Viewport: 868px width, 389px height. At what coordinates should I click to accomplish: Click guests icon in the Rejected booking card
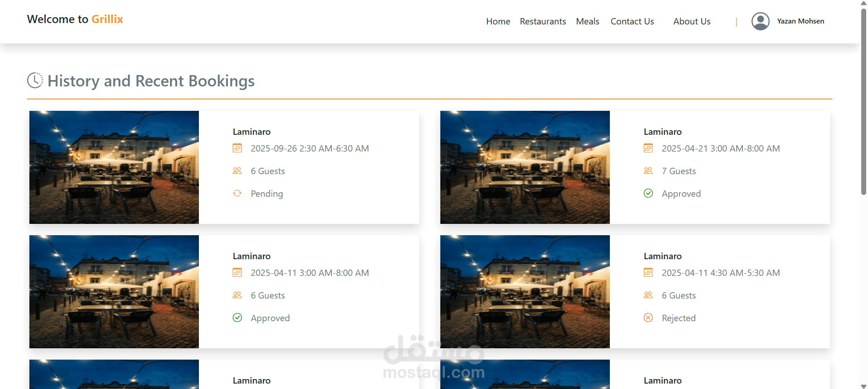(x=648, y=295)
